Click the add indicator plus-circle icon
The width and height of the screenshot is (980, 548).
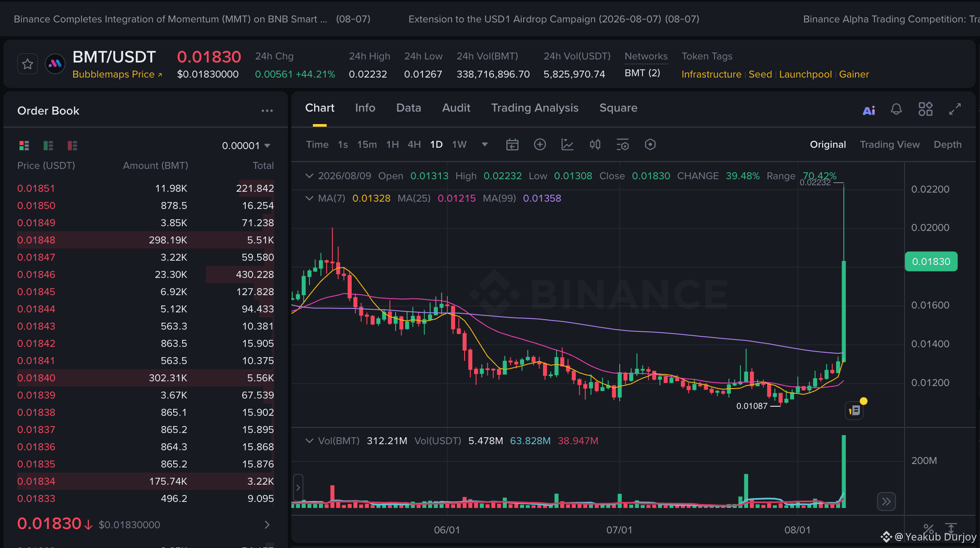point(540,145)
